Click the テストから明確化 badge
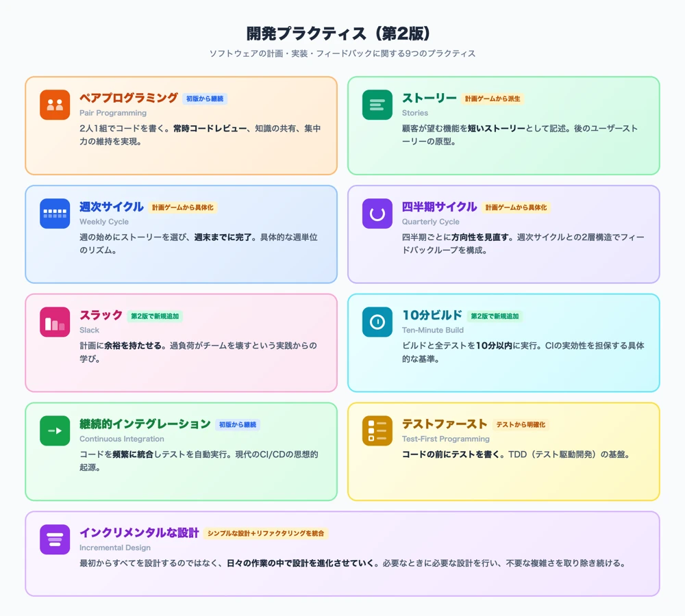The width and height of the screenshot is (685, 616). pos(521,425)
